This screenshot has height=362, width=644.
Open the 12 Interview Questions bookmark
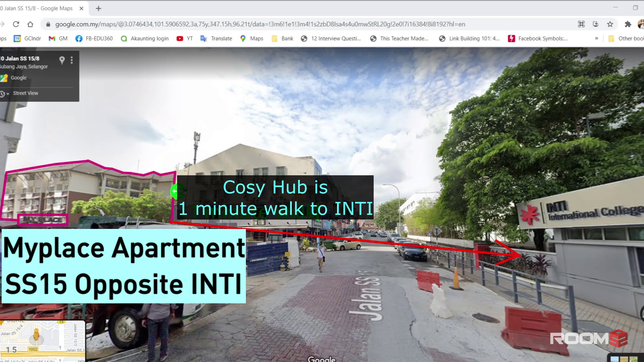coord(331,39)
